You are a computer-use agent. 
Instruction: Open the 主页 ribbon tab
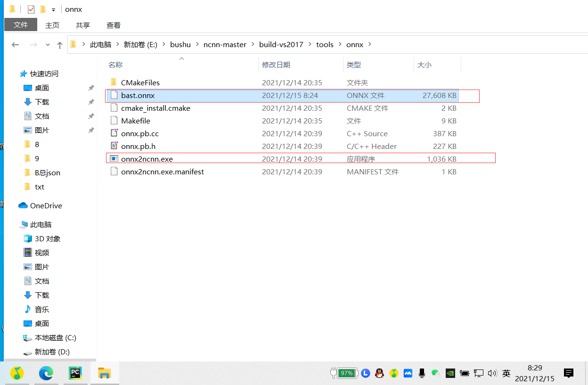(52, 25)
